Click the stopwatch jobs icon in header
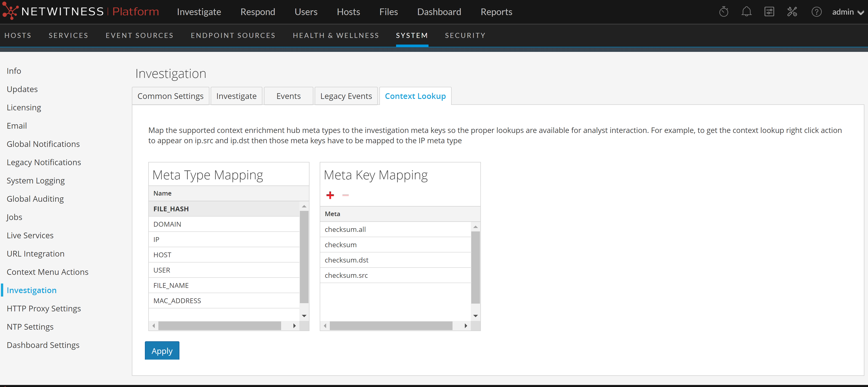The image size is (868, 387). click(x=723, y=12)
